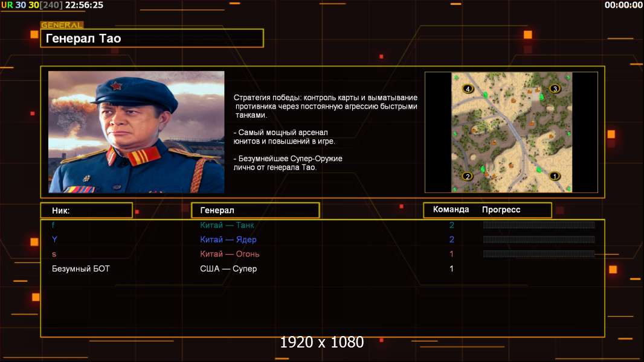The height and width of the screenshot is (362, 644).
Task: Click the 'Команда' column header
Action: tap(451, 209)
